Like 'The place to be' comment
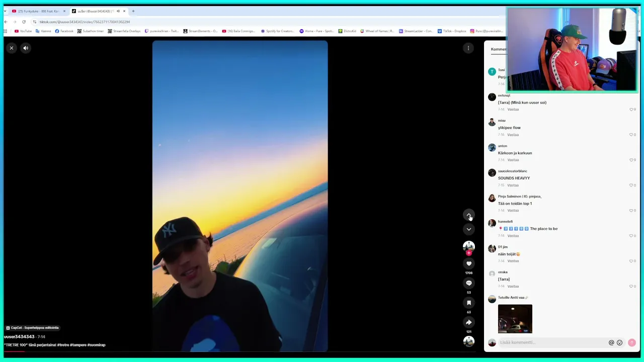Screen dimensions: 644x362 point(632,236)
